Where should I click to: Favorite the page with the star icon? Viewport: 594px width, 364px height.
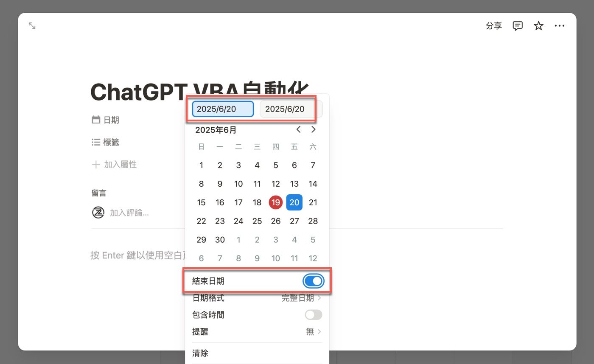point(538,26)
